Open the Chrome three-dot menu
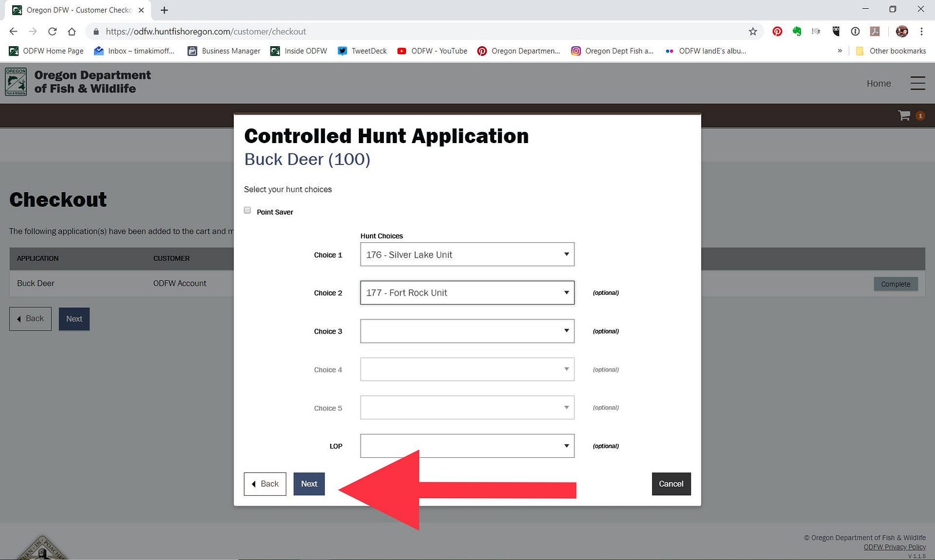935x560 pixels. 922,32
